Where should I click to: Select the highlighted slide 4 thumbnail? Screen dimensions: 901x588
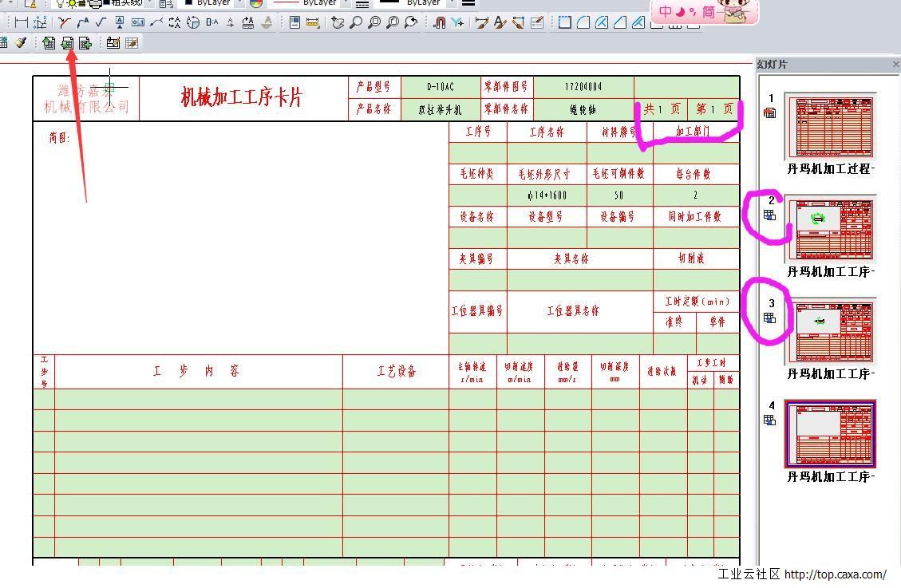[x=831, y=434]
